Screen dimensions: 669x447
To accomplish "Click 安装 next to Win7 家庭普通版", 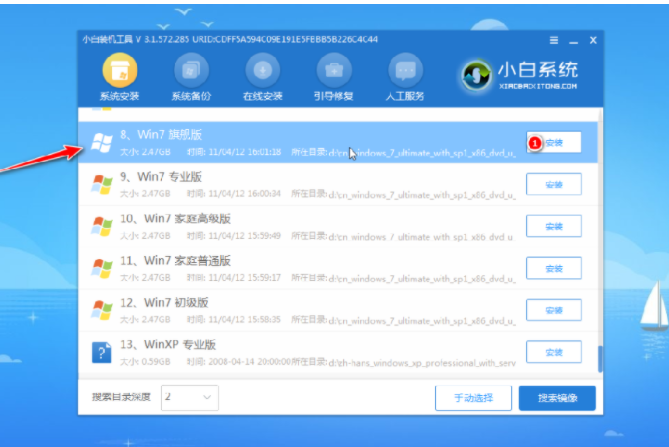I will (x=553, y=268).
